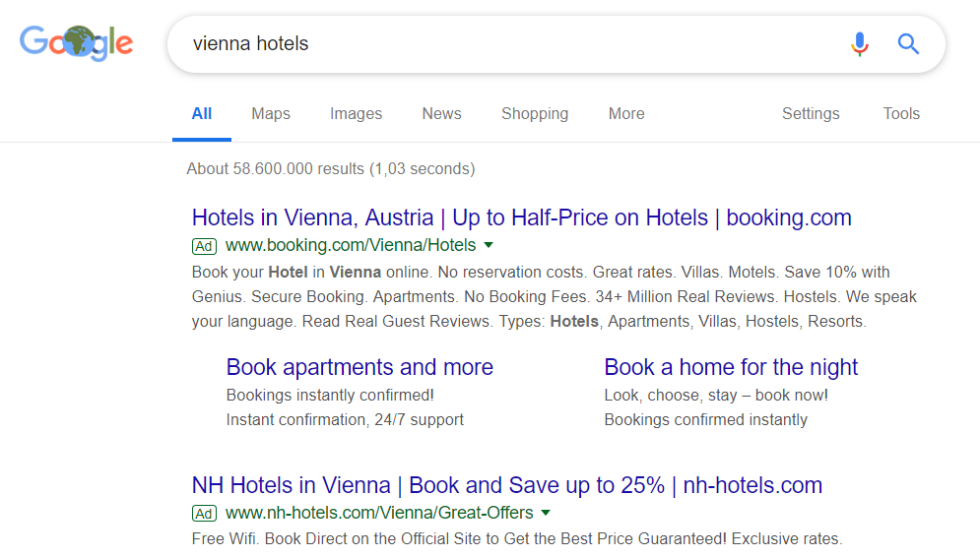Start voice search with microphone icon
Image resolution: width=980 pixels, height=558 pixels.
click(x=860, y=44)
